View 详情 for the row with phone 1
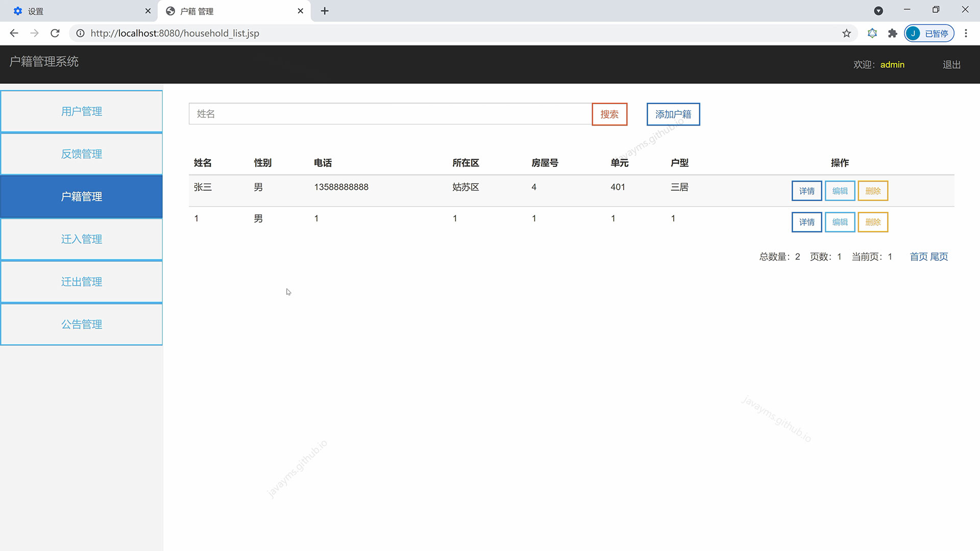Screen dimensions: 980x551 [x=806, y=222]
